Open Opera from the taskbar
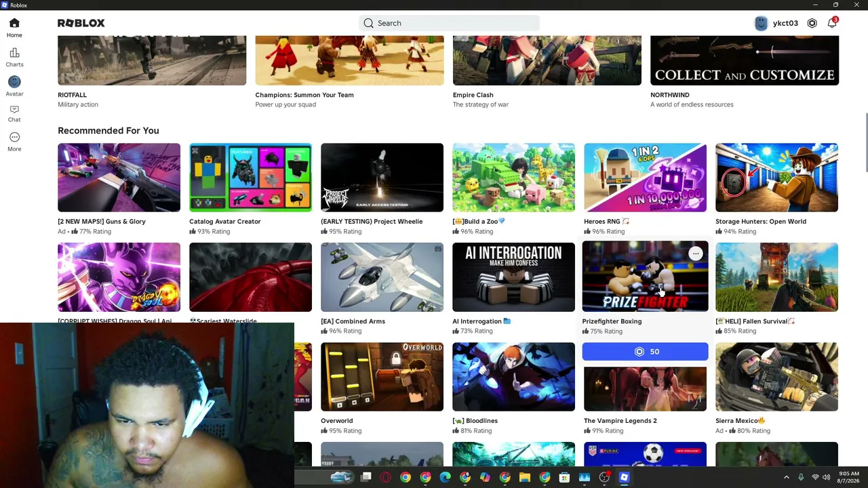The height and width of the screenshot is (488, 868). (386, 478)
